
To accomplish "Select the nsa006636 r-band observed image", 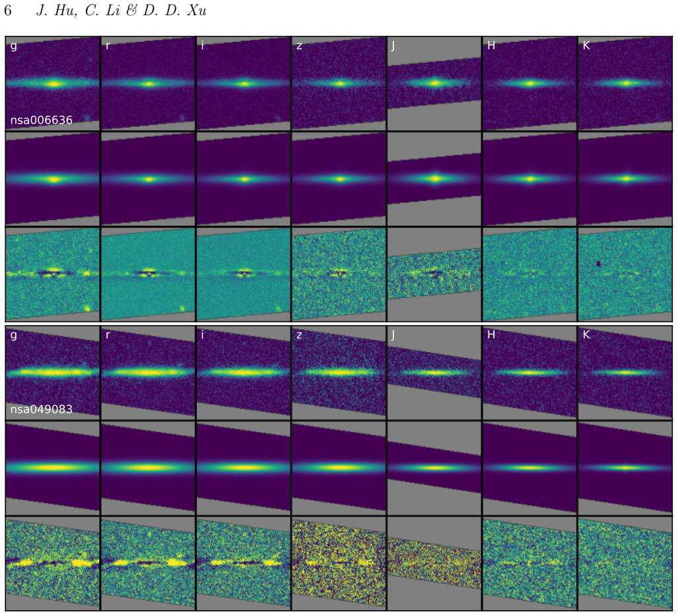I will (x=148, y=84).
